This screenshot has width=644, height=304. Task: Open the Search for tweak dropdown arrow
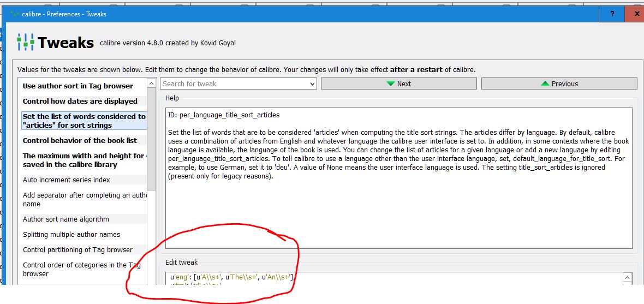tap(313, 84)
